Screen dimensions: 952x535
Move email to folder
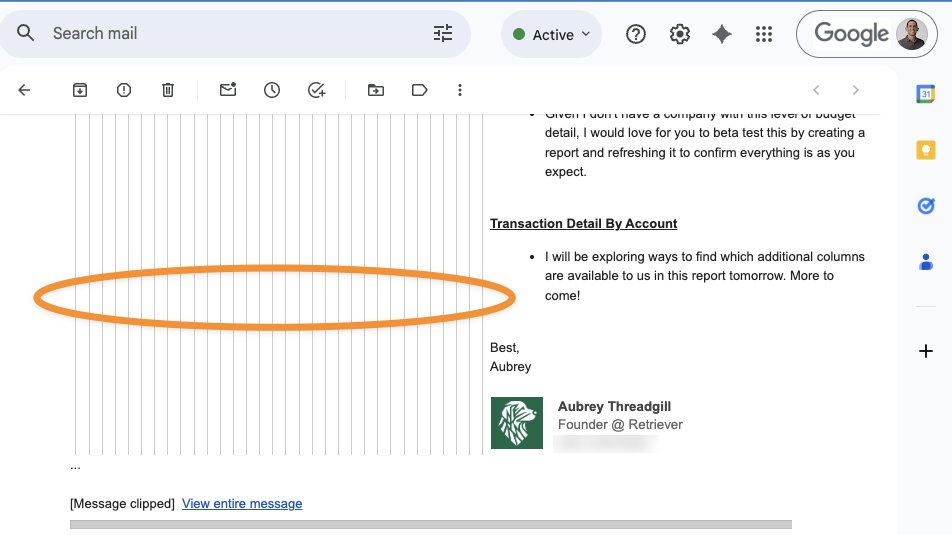(376, 90)
